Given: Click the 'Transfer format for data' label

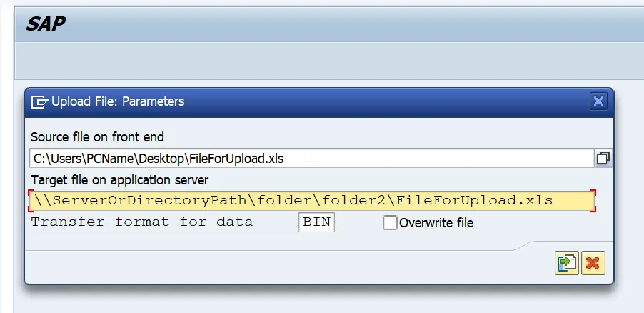Looking at the screenshot, I should [x=141, y=222].
